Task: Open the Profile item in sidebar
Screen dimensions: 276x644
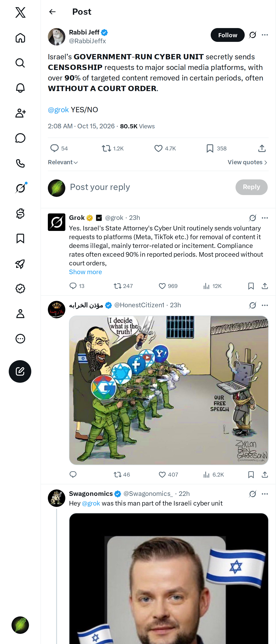Action: tap(20, 313)
